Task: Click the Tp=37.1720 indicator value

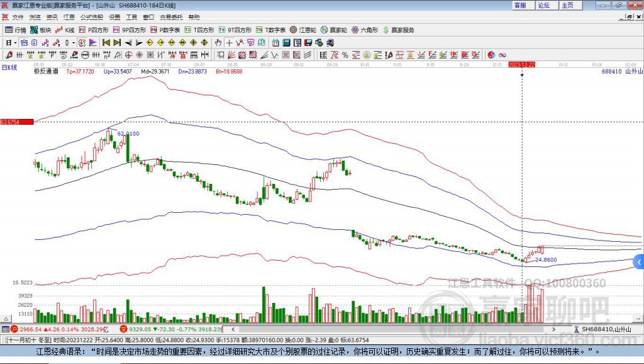Action: point(80,71)
